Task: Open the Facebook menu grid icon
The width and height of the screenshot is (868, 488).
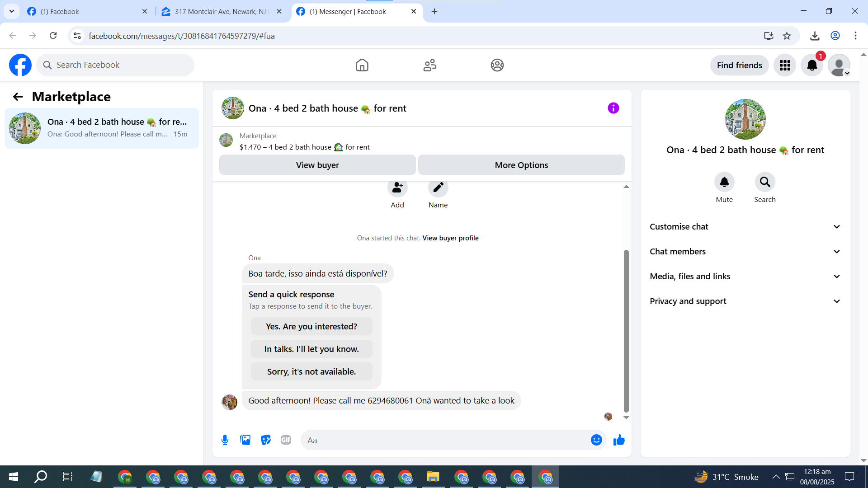Action: click(x=785, y=66)
